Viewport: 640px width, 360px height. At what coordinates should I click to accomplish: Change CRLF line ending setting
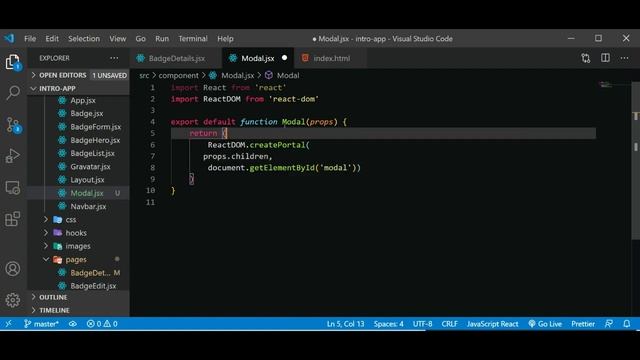(449, 324)
